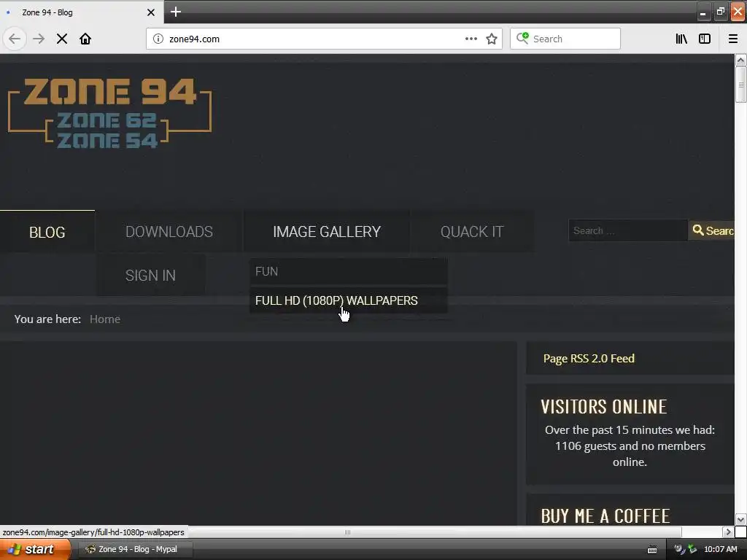The height and width of the screenshot is (560, 747).
Task: Toggle the sidebar view
Action: pos(705,39)
